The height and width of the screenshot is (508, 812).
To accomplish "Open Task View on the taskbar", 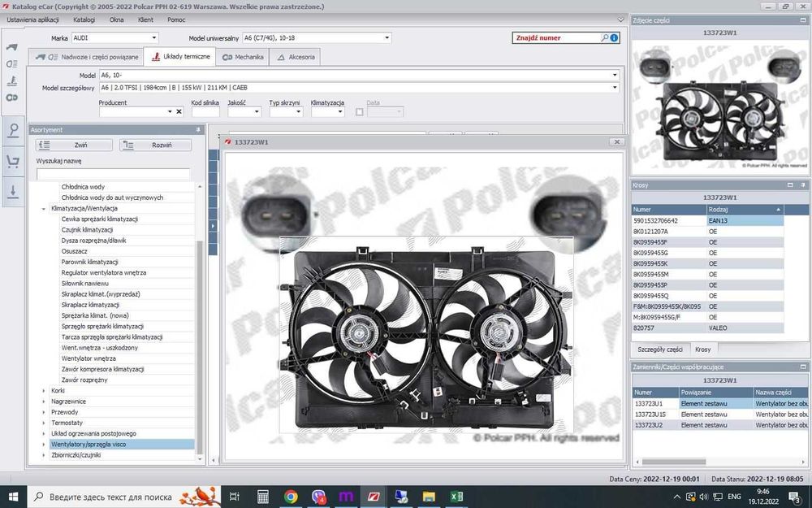I will [234, 497].
